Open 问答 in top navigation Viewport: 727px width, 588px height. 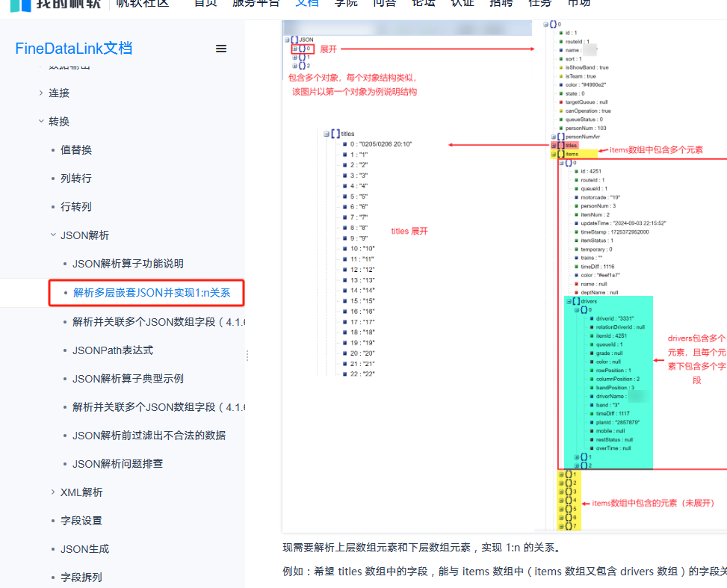[385, 3]
